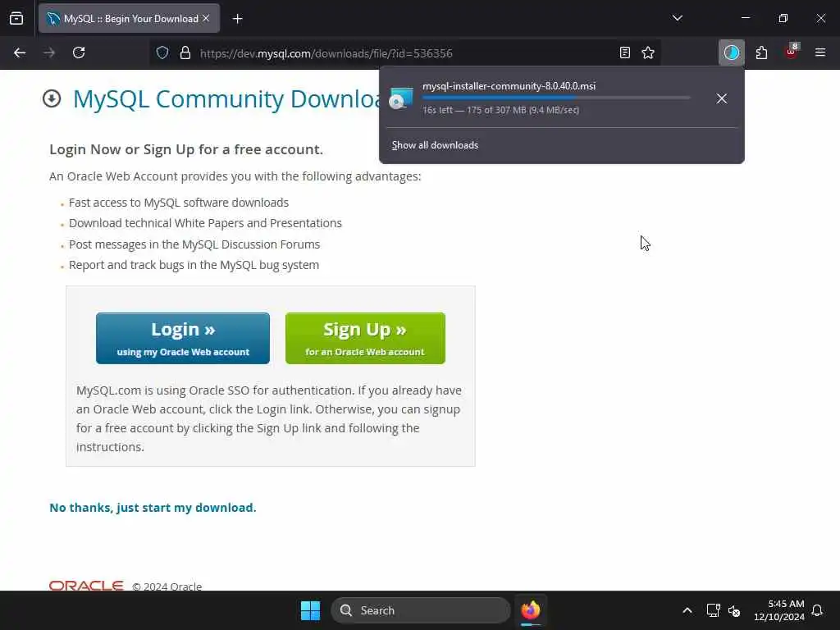
Task: Open the clock showing 5:45 AM
Action: (x=779, y=610)
